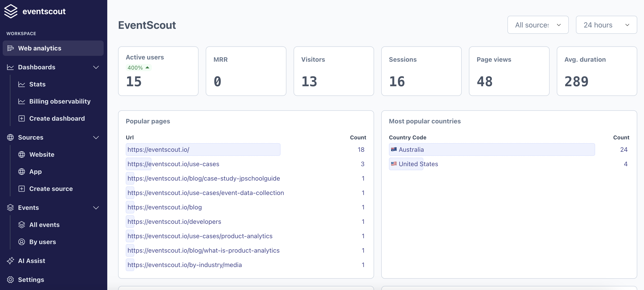Open the All sources dropdown

(538, 25)
